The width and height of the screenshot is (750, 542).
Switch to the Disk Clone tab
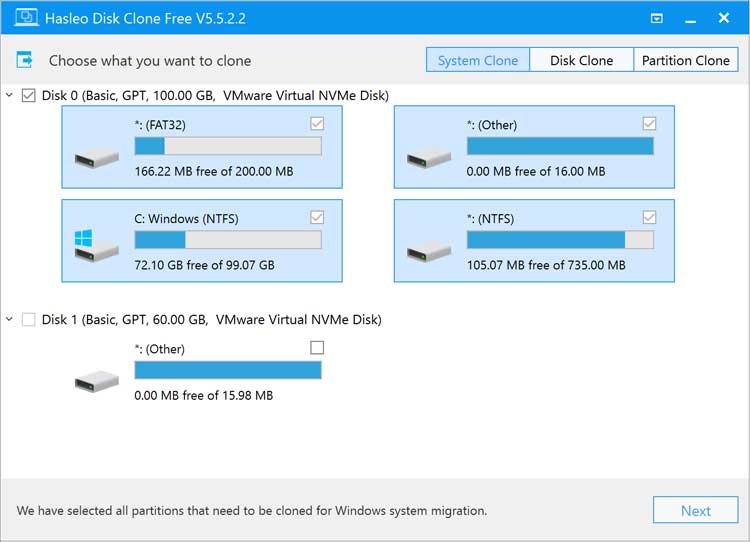[582, 60]
